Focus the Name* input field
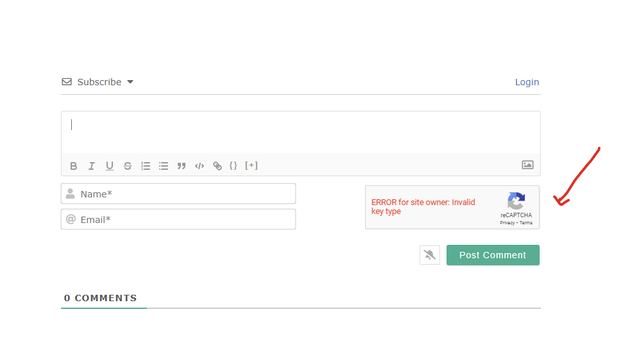The height and width of the screenshot is (364, 639). tap(186, 194)
